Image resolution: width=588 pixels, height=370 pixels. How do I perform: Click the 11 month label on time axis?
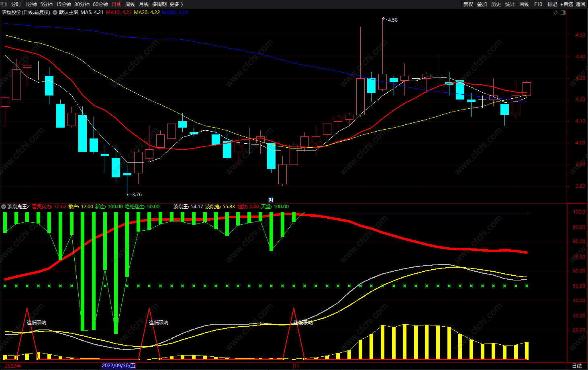click(296, 366)
